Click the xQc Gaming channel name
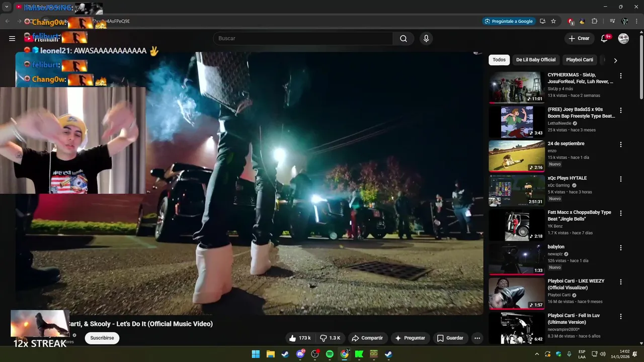 [558, 185]
